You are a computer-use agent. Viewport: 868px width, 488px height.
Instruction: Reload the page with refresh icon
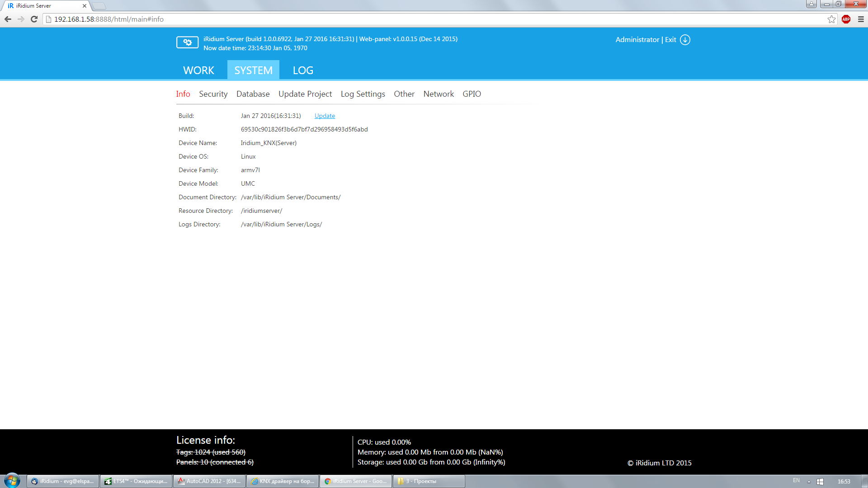[34, 19]
